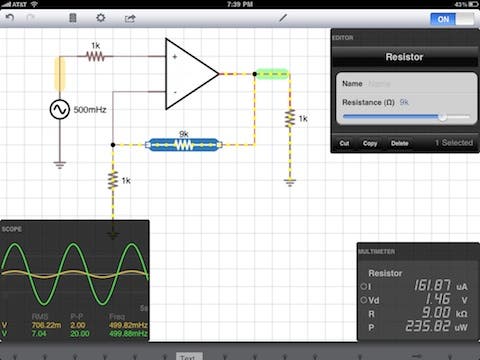Tap the Copy button in editor
Screen dimensions: 480x360
click(x=370, y=143)
